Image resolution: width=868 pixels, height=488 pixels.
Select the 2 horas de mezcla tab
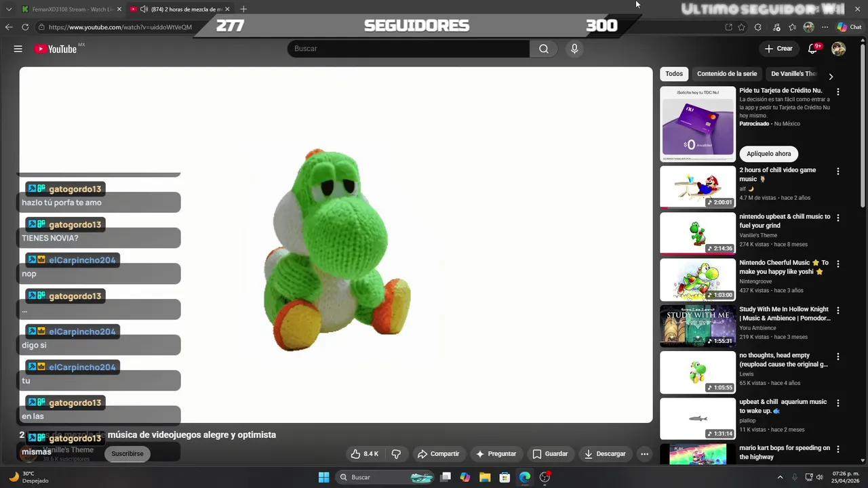180,9
